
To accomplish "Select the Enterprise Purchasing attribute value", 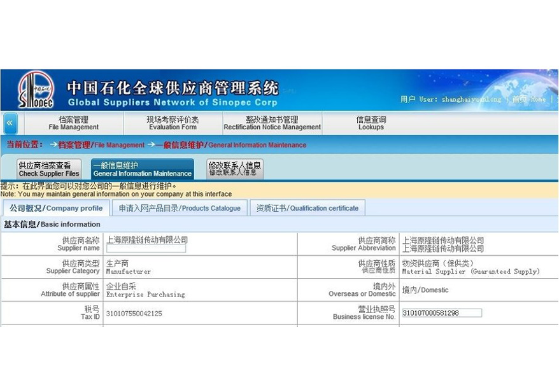I will coord(145,290).
